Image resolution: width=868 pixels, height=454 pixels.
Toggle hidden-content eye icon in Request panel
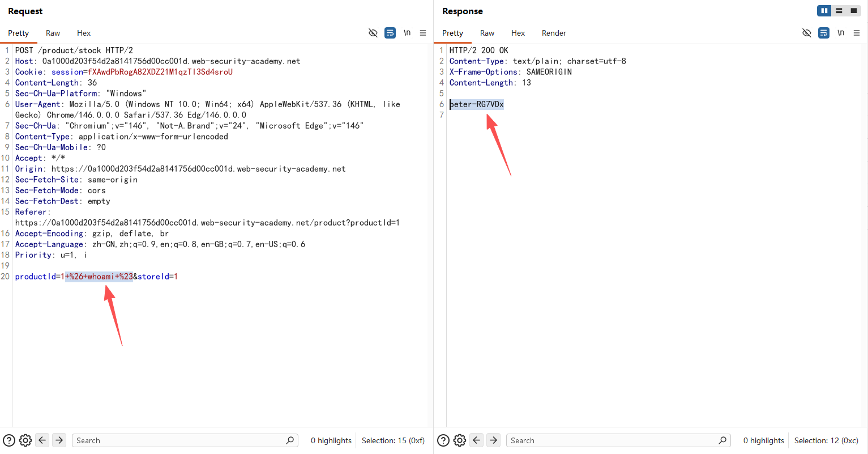pos(373,33)
